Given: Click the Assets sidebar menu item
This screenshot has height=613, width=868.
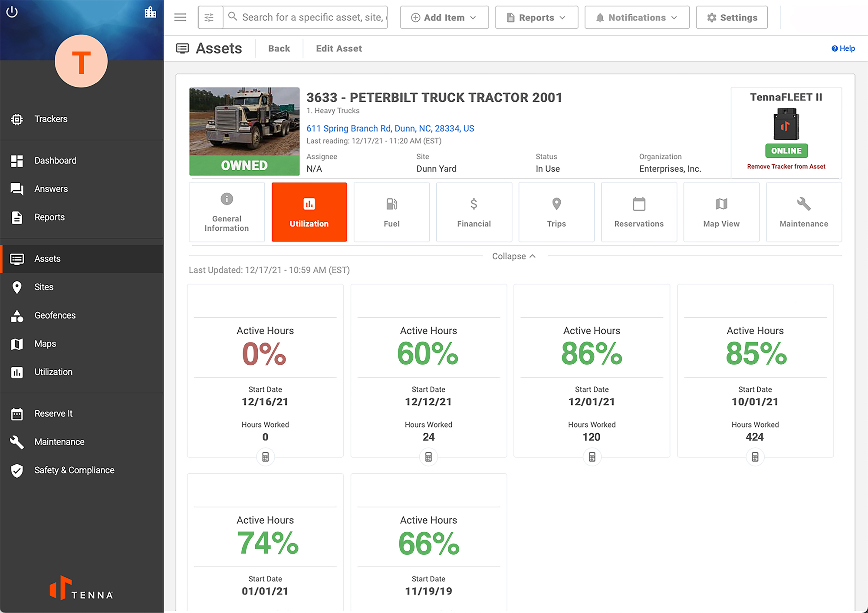Looking at the screenshot, I should click(x=47, y=259).
